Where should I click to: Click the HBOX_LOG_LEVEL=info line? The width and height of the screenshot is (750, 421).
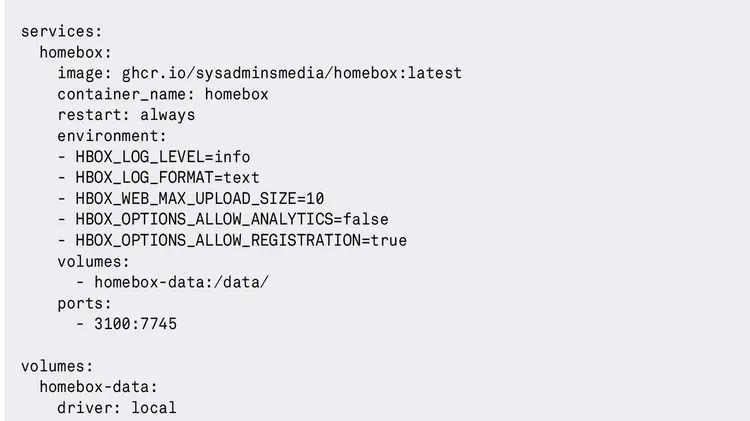[x=162, y=157]
